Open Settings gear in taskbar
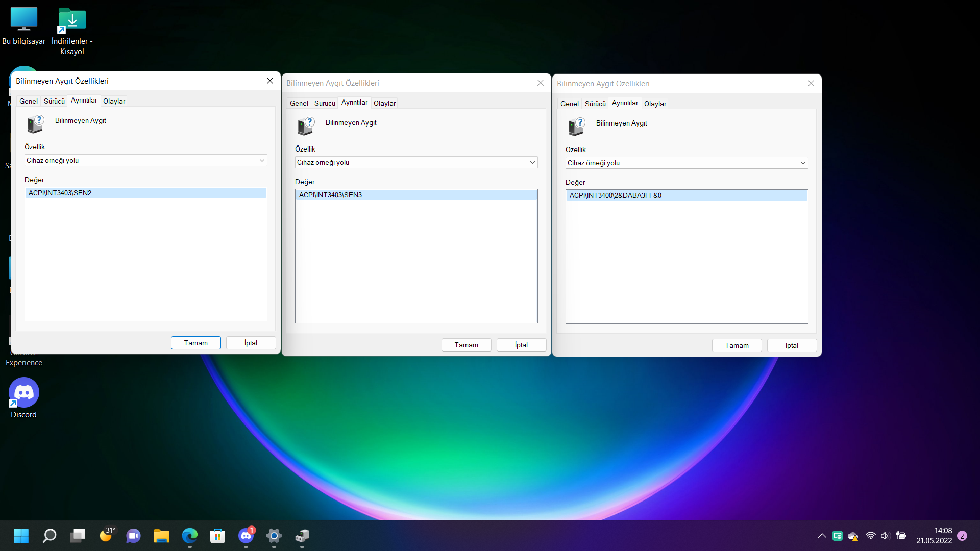 [274, 536]
